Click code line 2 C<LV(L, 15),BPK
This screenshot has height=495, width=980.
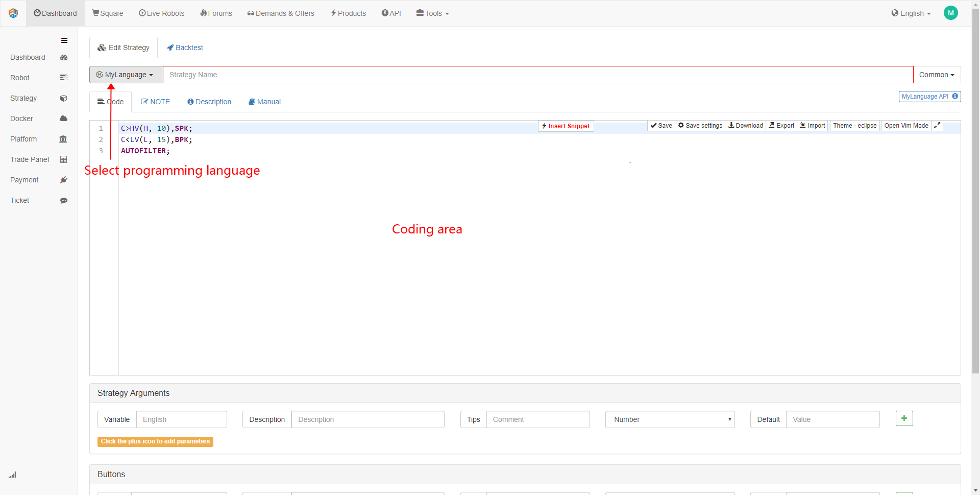tap(157, 139)
